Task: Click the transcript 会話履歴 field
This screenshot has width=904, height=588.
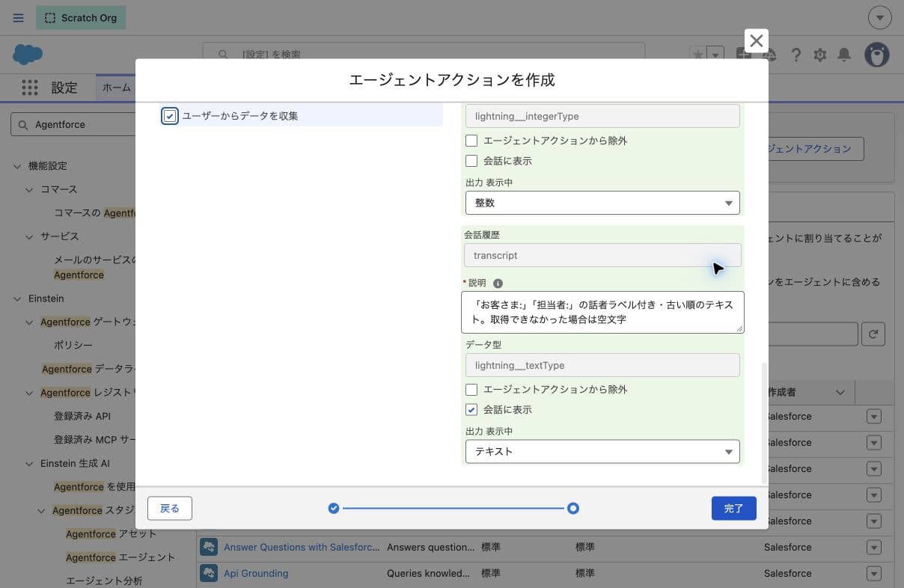Action: pos(602,255)
